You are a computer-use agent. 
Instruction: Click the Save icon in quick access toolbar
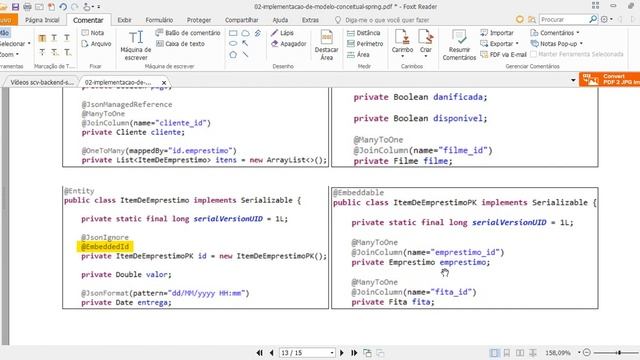(16, 7)
